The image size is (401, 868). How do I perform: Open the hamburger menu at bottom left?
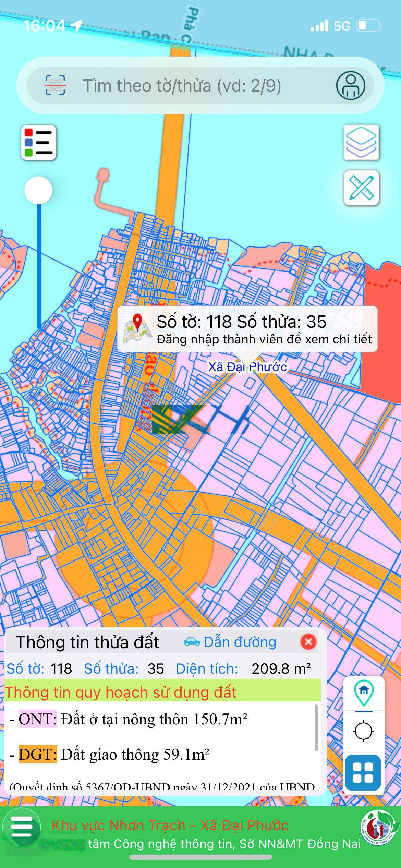click(x=22, y=827)
